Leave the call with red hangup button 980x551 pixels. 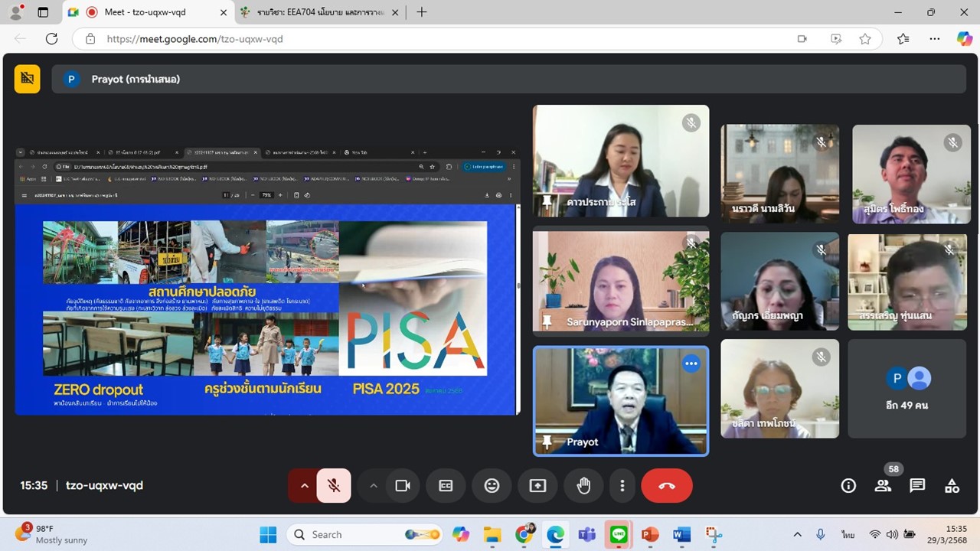[x=667, y=485]
